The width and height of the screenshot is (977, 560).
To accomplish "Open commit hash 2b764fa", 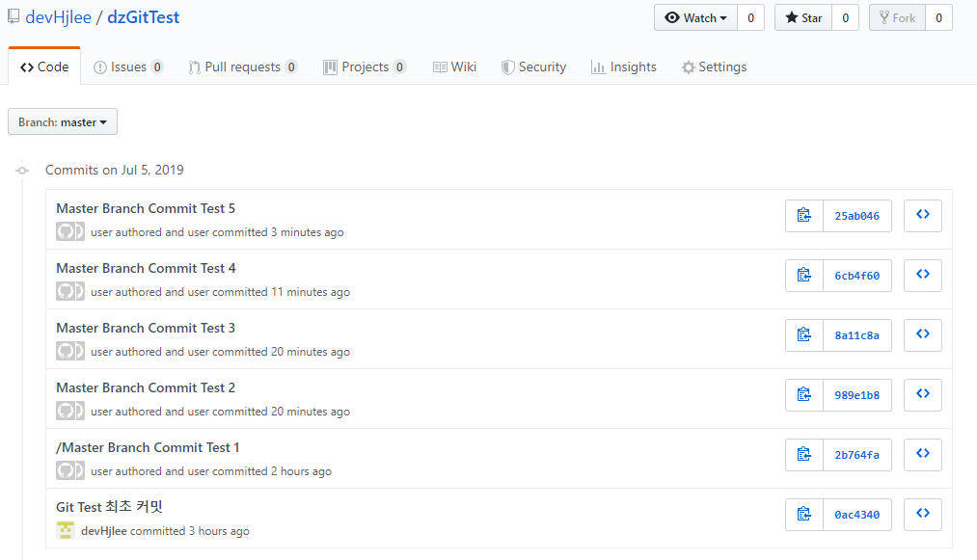I will [857, 455].
